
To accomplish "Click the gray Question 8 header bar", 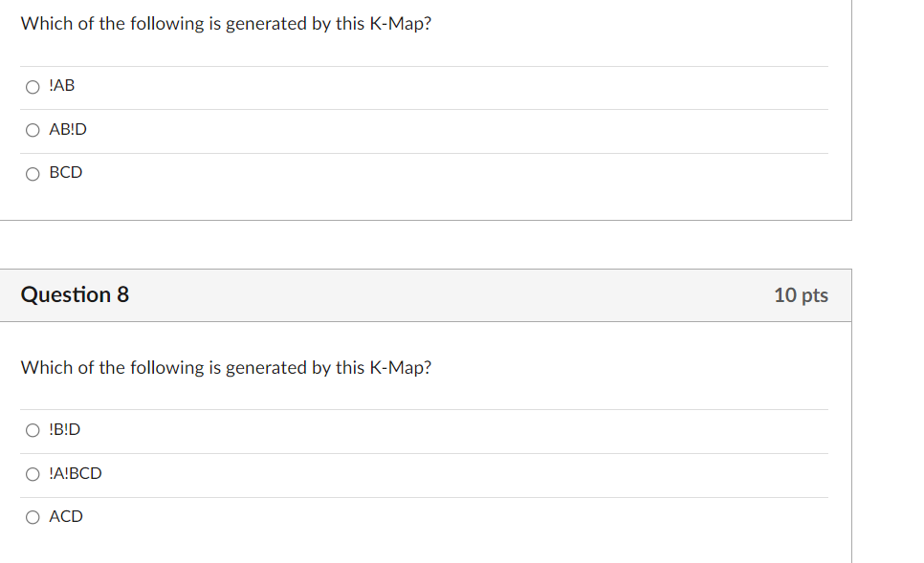I will [x=426, y=295].
